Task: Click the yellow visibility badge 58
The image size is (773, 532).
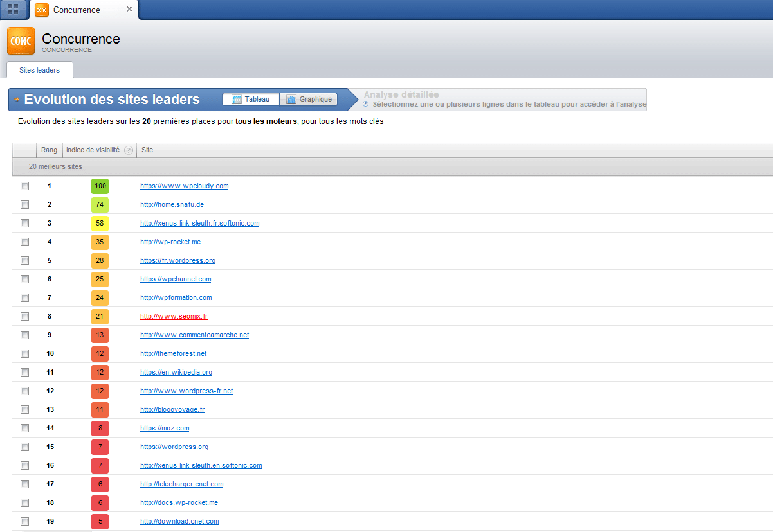Action: pyautogui.click(x=100, y=224)
